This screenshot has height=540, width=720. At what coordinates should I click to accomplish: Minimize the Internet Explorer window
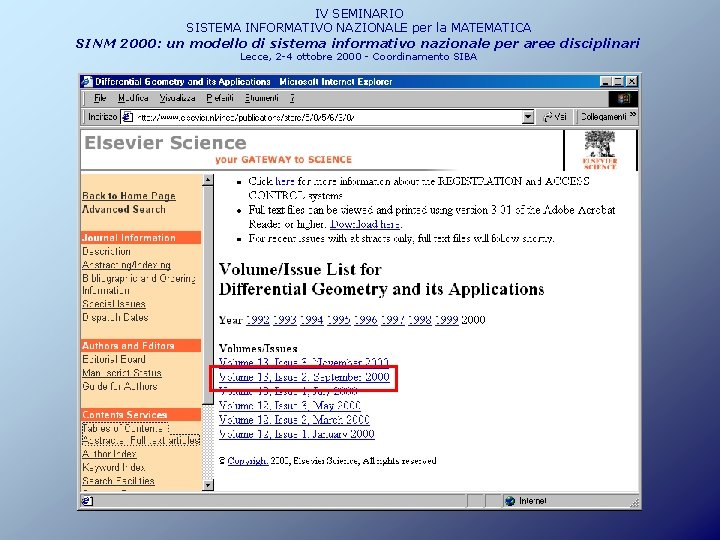click(x=606, y=82)
